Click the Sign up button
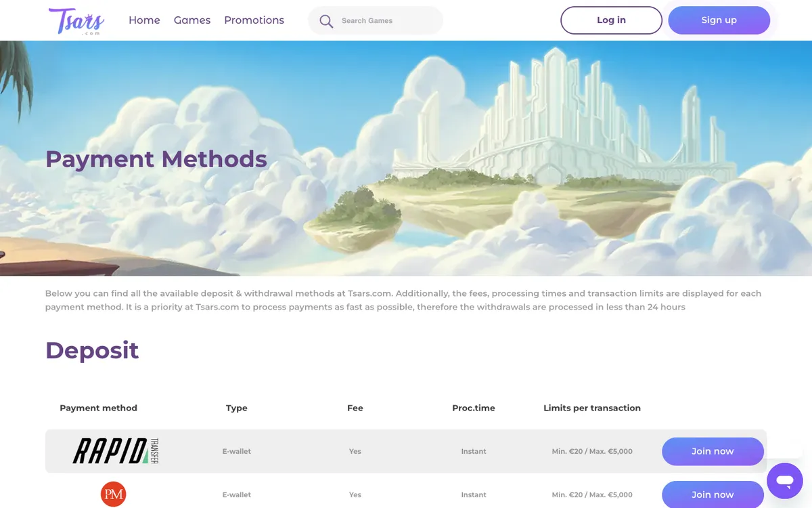This screenshot has width=812, height=508. tap(719, 20)
